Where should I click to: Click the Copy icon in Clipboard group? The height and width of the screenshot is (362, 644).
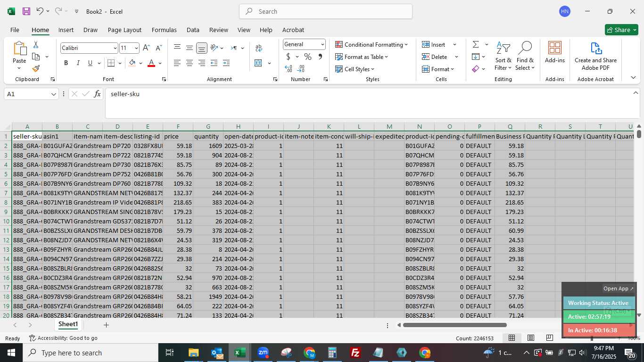pos(36,57)
